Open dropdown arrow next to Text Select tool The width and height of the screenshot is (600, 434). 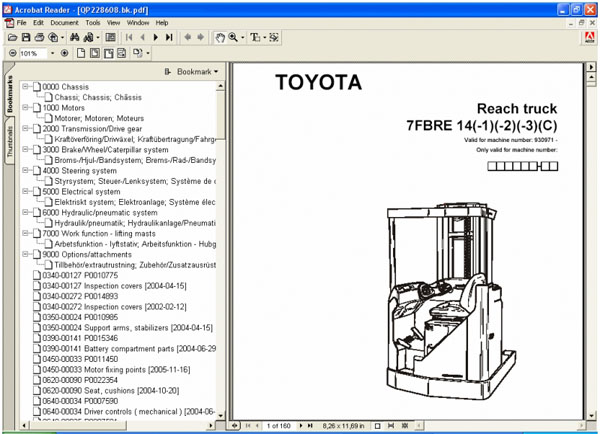click(x=264, y=38)
